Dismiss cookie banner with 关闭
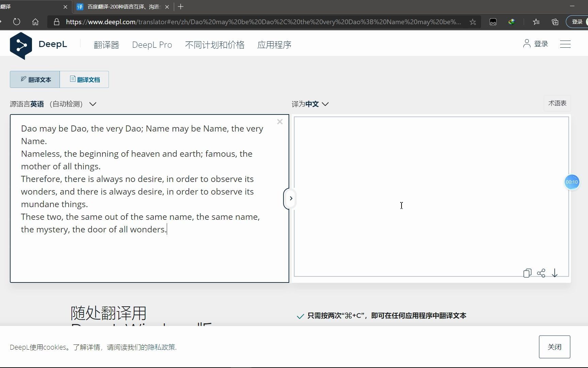Viewport: 588px width, 368px height. click(554, 347)
